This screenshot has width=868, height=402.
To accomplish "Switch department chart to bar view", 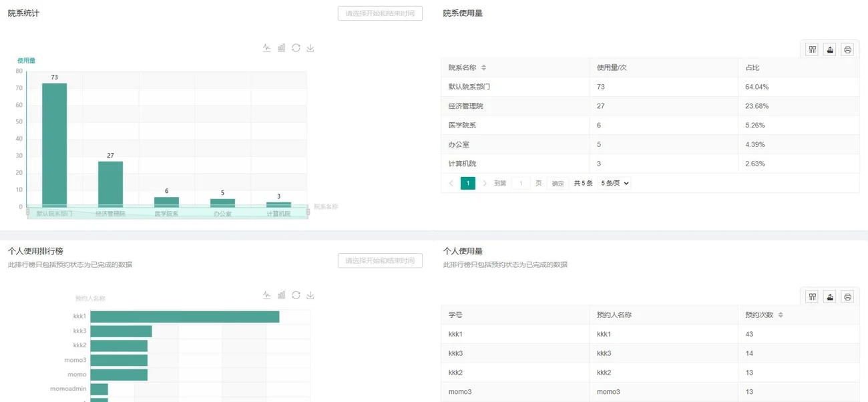I will (282, 48).
